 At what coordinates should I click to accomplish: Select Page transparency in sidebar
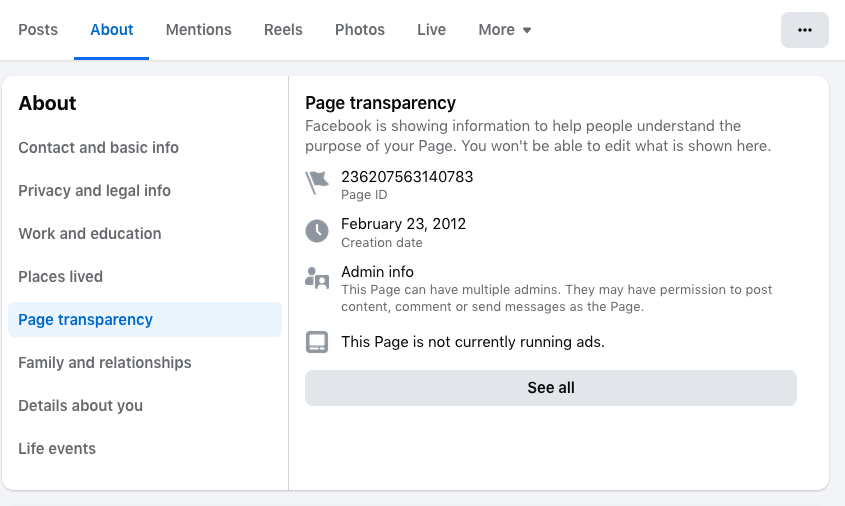[x=86, y=320]
